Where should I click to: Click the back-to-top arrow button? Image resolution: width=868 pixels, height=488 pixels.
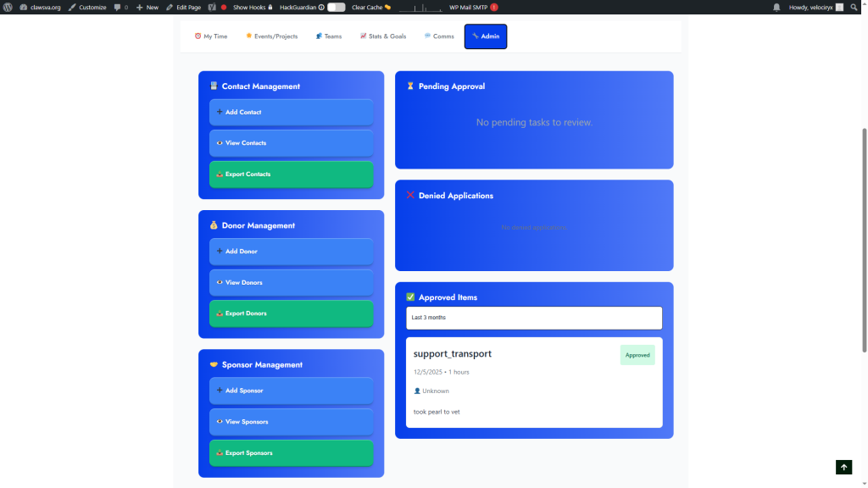pos(843,467)
